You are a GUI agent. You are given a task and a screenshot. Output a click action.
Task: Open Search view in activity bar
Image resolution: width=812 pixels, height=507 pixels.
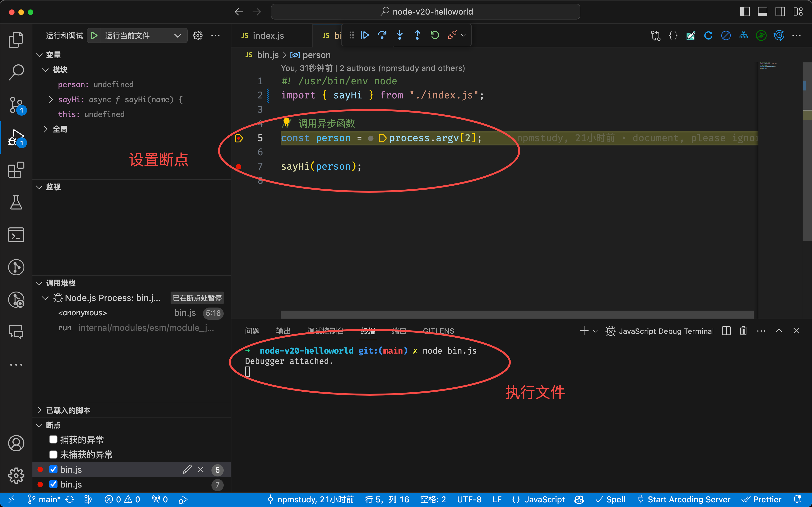[x=16, y=72]
